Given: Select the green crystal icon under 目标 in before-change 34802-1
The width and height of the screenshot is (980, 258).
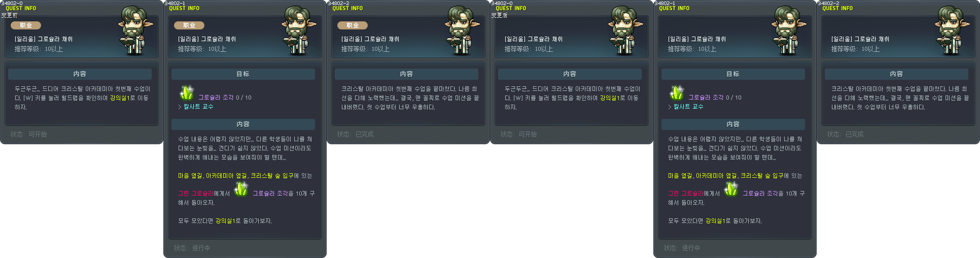Looking at the screenshot, I should point(187,93).
